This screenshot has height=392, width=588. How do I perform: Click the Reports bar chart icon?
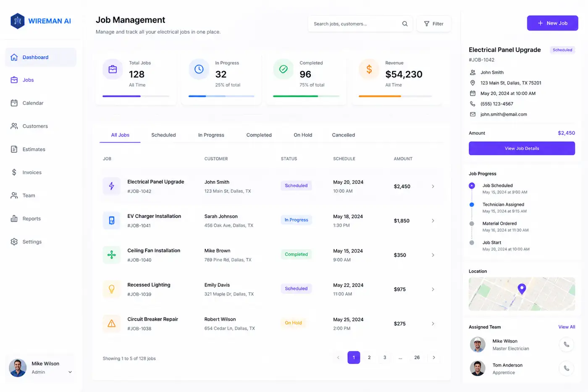[14, 218]
